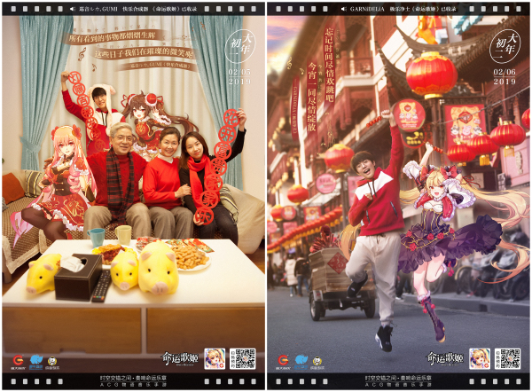Click the vertical lyric 忘记时间尽情欢跳吧

tap(330, 65)
